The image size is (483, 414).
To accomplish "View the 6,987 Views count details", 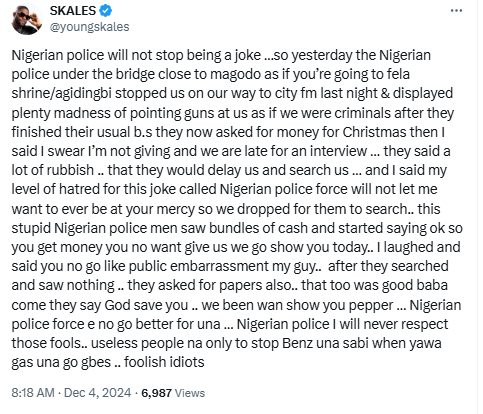I will tap(173, 393).
